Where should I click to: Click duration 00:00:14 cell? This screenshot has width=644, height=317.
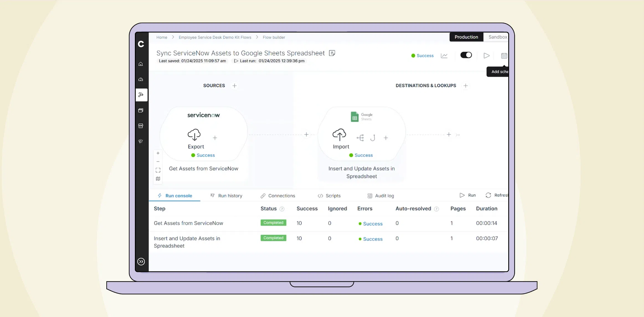click(x=487, y=223)
